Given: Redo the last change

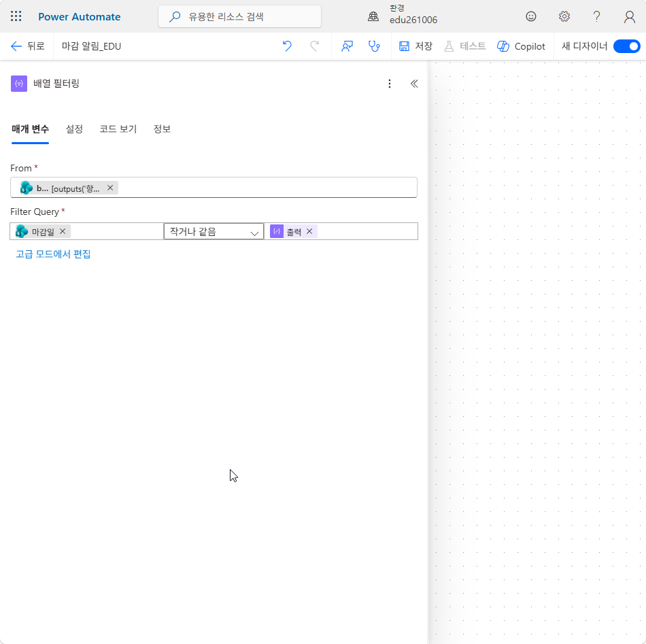Looking at the screenshot, I should pyautogui.click(x=314, y=46).
